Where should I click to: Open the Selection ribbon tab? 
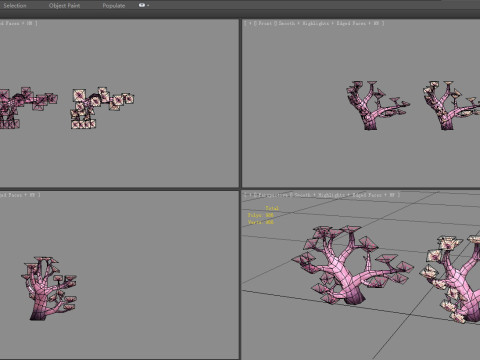15,6
